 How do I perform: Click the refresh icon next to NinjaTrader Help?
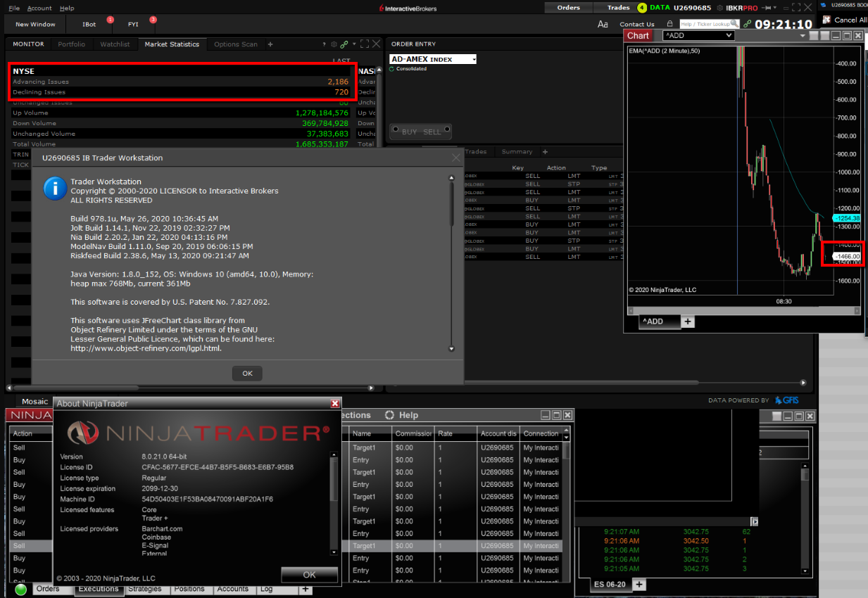click(389, 415)
